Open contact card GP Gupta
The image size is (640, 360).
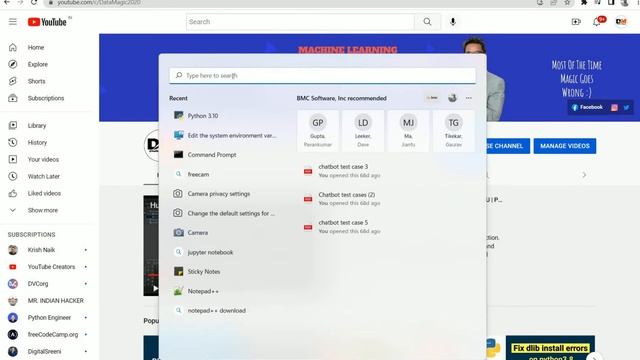coord(318,131)
